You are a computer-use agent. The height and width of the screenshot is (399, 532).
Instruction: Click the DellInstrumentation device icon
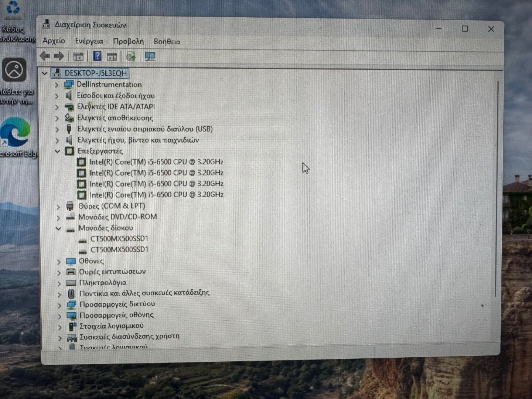(69, 85)
